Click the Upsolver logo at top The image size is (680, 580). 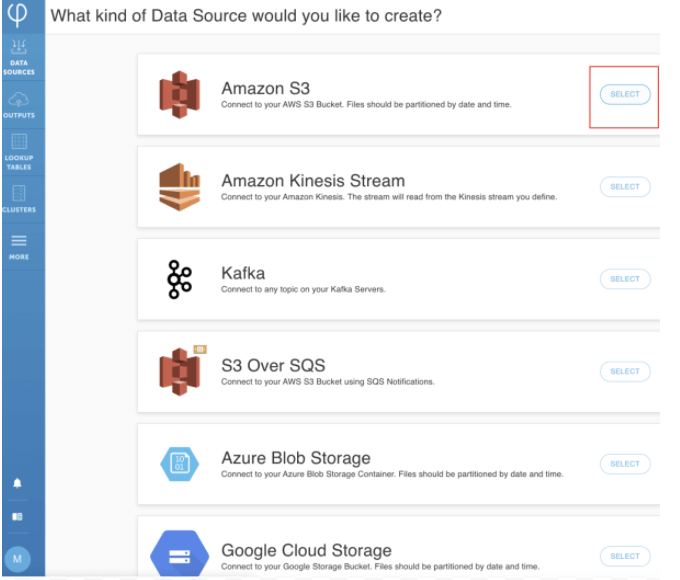[17, 14]
